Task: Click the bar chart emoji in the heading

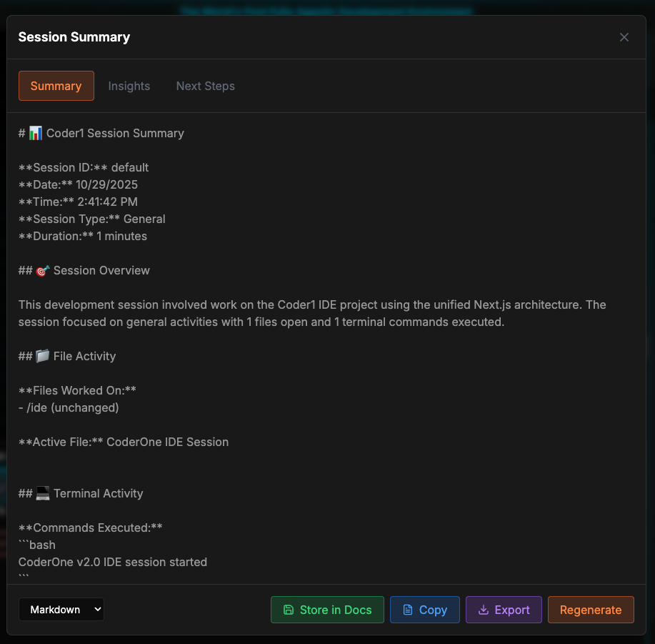Action: [36, 133]
